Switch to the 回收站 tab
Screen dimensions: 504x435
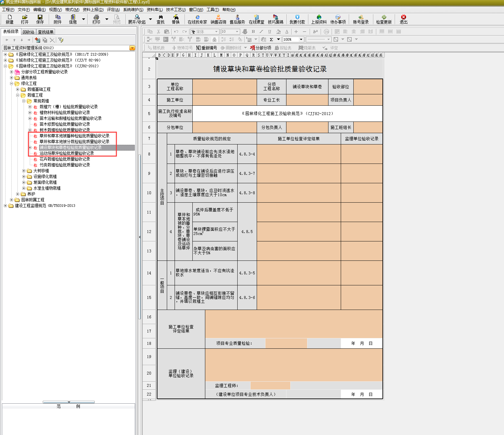coord(28,32)
